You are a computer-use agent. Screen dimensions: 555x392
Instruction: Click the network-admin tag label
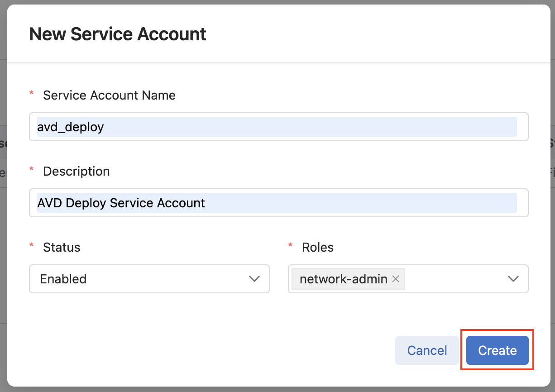pyautogui.click(x=343, y=279)
